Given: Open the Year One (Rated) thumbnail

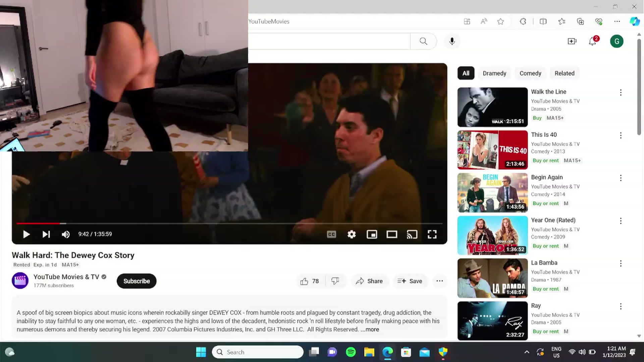Looking at the screenshot, I should pyautogui.click(x=492, y=235).
